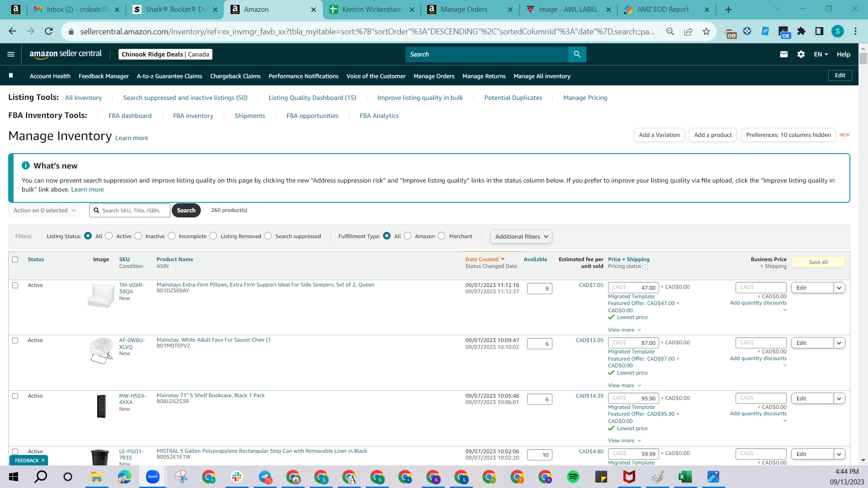Click the search magnifier button in Seller Central header
The height and width of the screenshot is (488, 868).
click(x=577, y=54)
